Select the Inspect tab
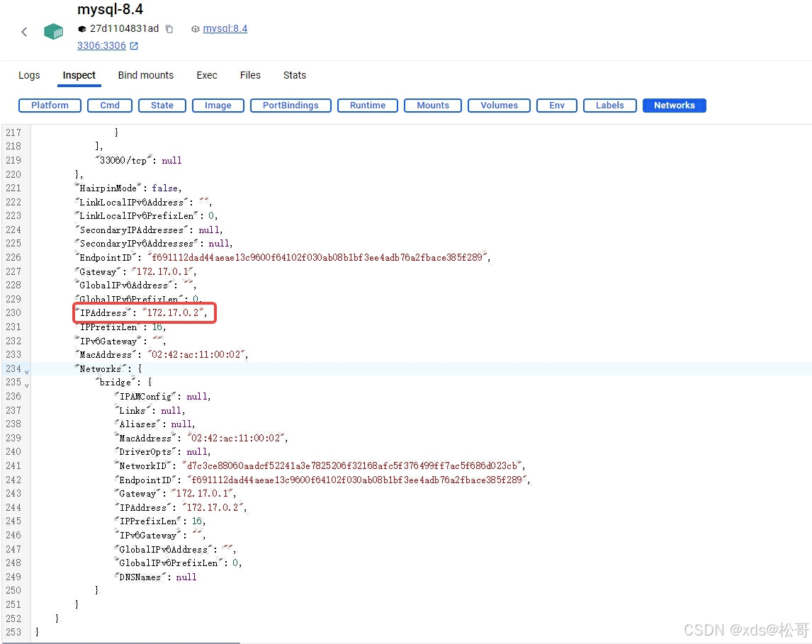 (79, 75)
